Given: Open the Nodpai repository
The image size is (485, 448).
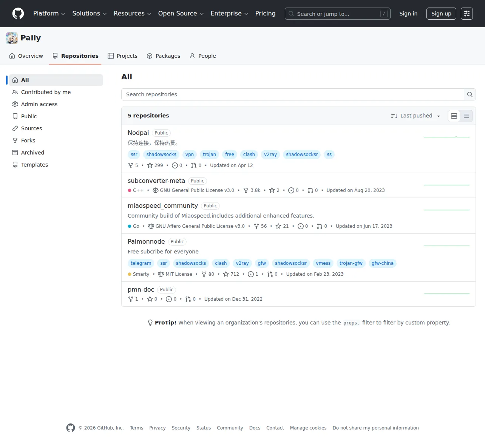Looking at the screenshot, I should [x=138, y=133].
